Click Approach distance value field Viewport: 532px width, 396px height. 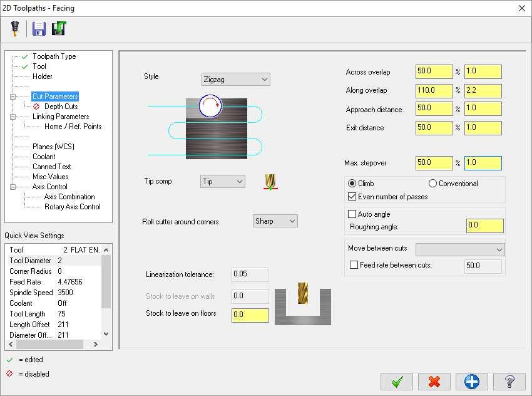click(x=483, y=108)
